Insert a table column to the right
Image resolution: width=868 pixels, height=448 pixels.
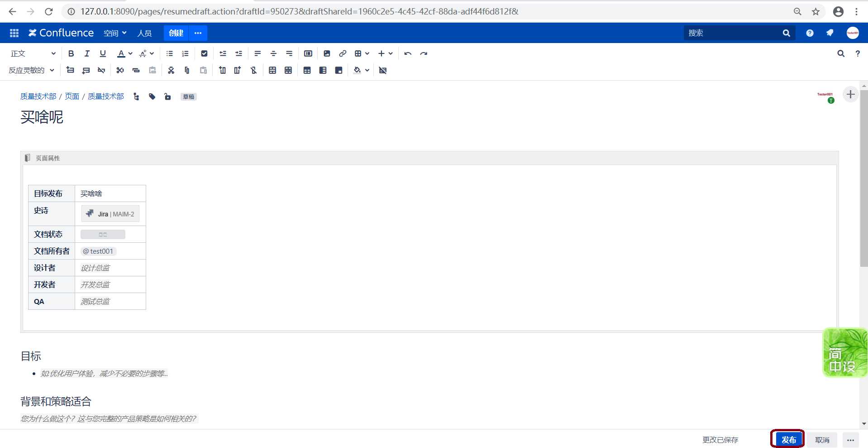tap(238, 70)
